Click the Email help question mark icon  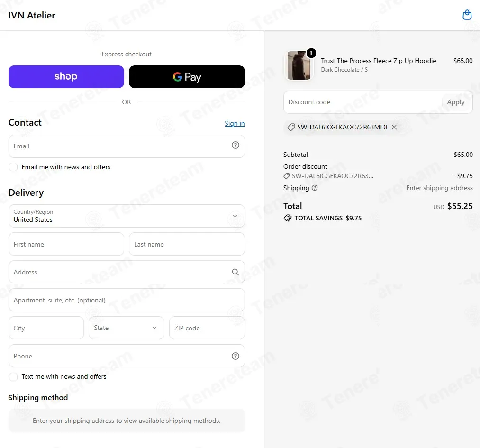pos(235,145)
